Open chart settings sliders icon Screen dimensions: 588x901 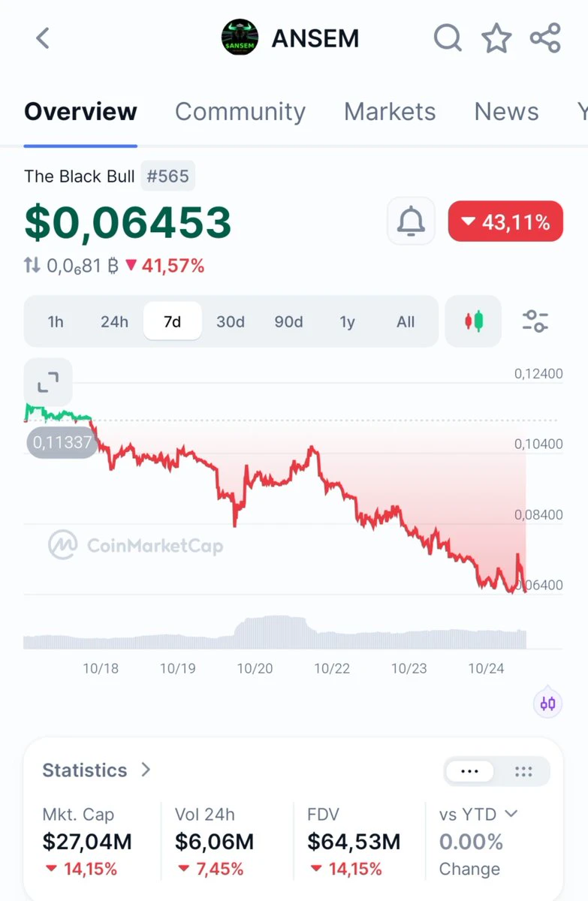535,321
